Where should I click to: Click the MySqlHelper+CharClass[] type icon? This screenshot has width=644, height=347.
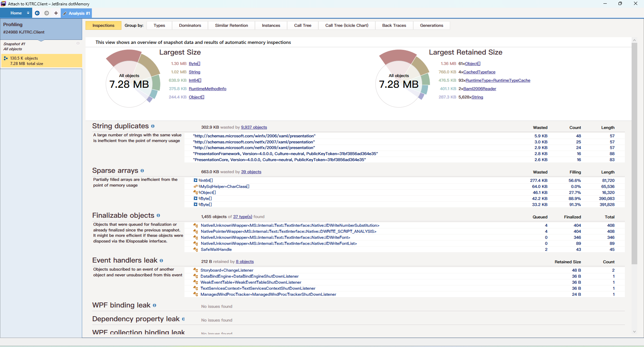[x=196, y=186]
